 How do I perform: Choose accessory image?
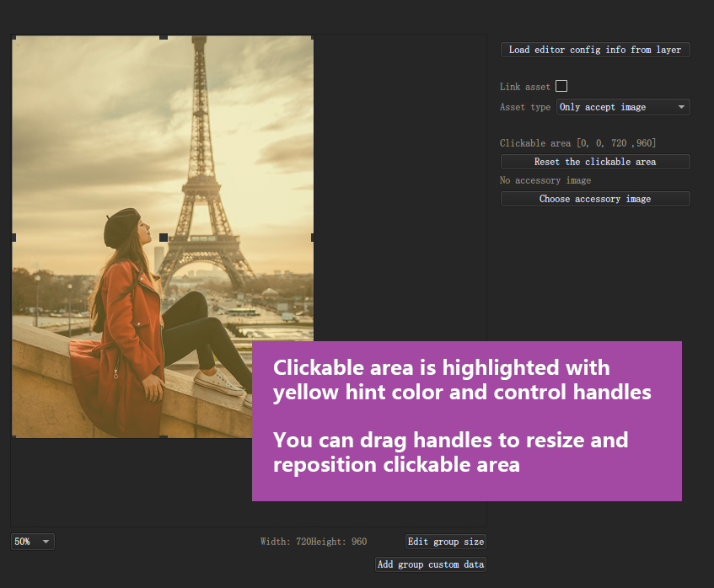[x=595, y=199]
